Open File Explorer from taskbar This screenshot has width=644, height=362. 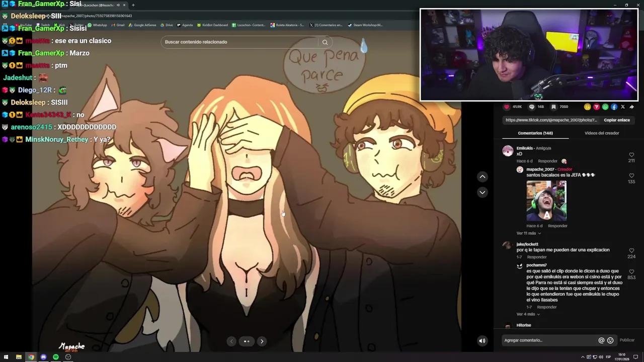(x=19, y=357)
